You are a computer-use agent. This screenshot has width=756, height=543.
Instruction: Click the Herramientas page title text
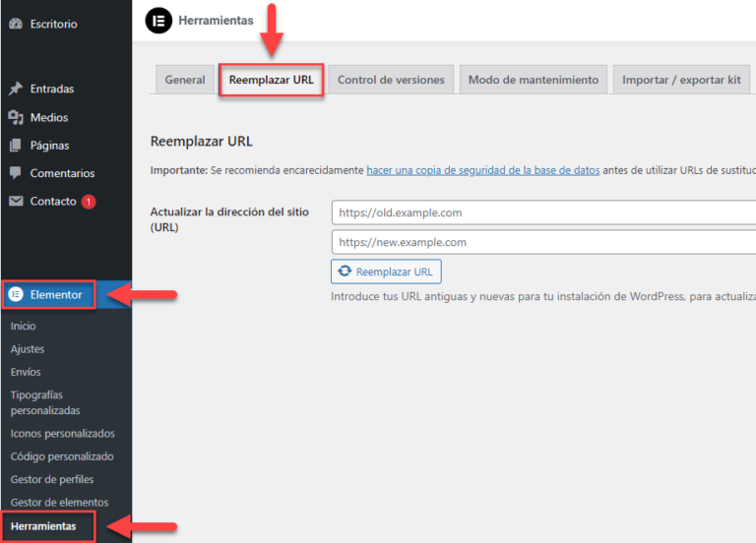tap(216, 21)
